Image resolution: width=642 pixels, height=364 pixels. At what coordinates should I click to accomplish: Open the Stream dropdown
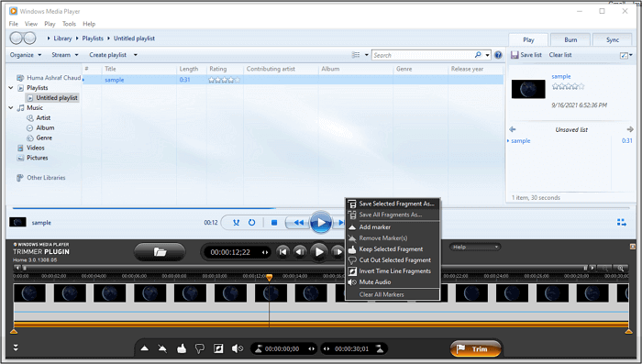pyautogui.click(x=65, y=55)
